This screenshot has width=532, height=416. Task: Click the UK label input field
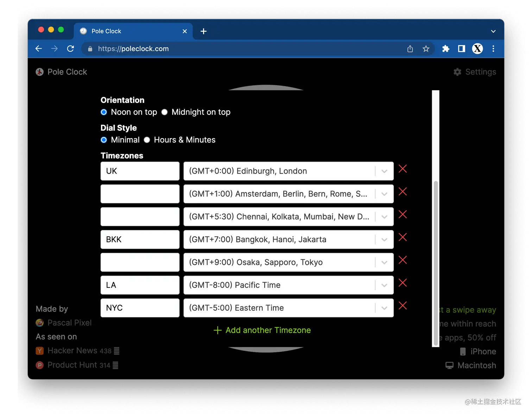coord(140,171)
